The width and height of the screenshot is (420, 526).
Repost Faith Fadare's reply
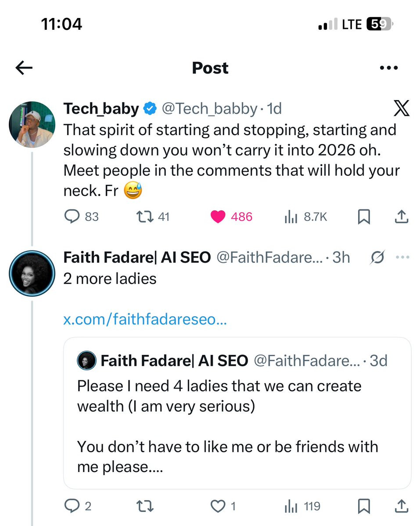coord(145,507)
